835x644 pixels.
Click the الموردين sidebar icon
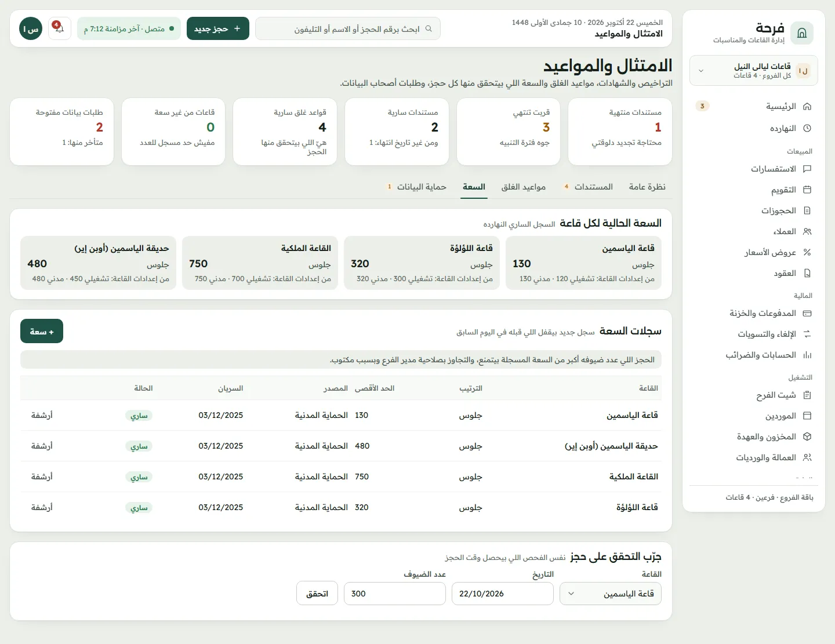pos(807,416)
